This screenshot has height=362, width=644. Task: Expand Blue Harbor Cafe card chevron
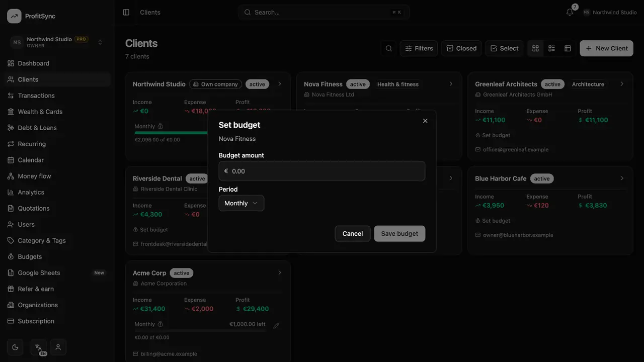pyautogui.click(x=622, y=178)
